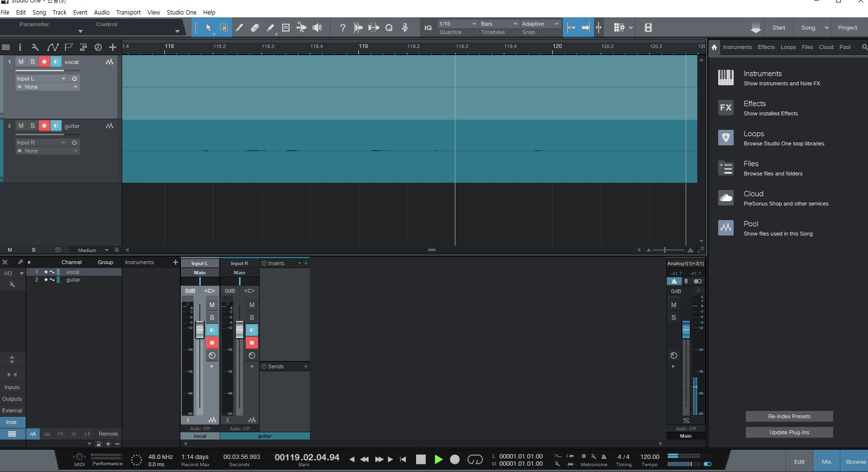
Task: Open the Edit view button
Action: 799,462
